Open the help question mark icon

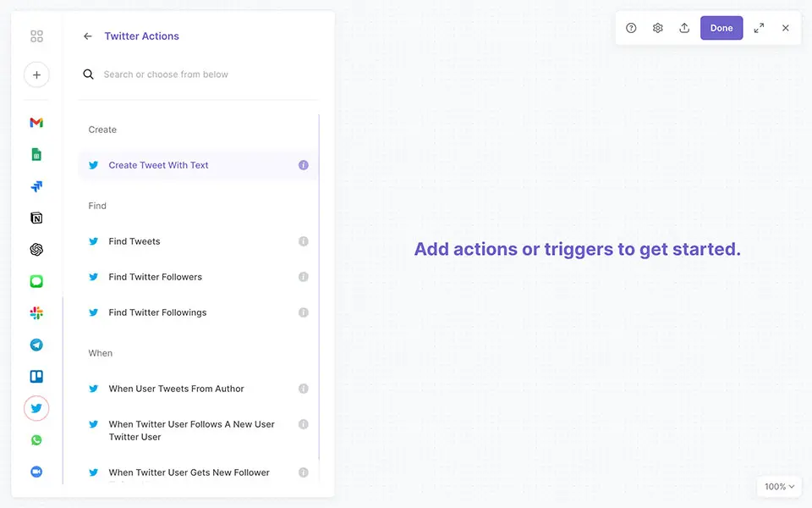[x=631, y=28]
